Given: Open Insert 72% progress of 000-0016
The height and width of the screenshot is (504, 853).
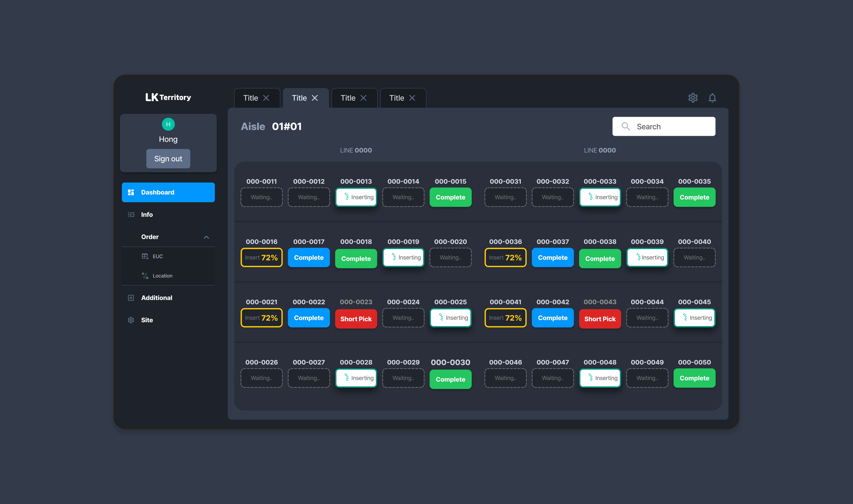Looking at the screenshot, I should click(x=261, y=257).
